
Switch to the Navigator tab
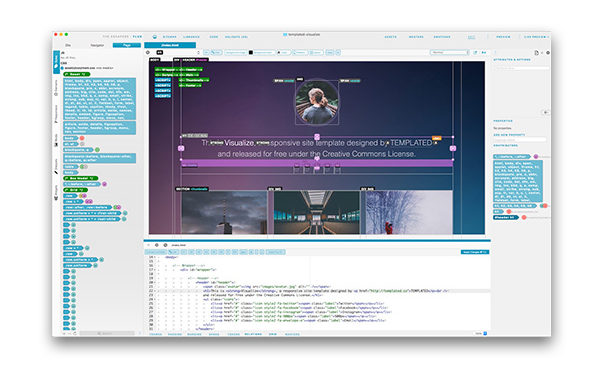(x=97, y=45)
